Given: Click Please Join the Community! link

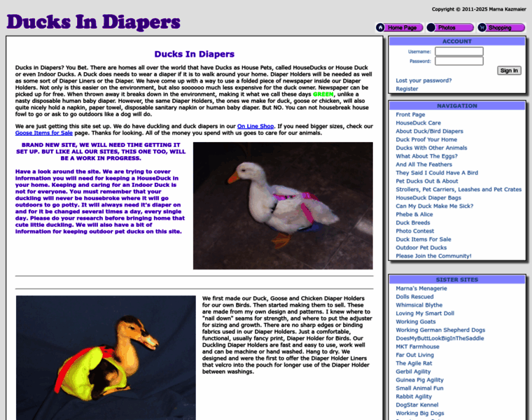Looking at the screenshot, I should [x=433, y=256].
